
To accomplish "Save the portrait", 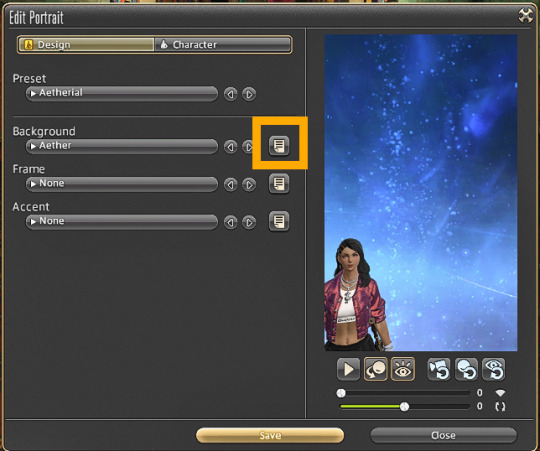I will [x=270, y=436].
